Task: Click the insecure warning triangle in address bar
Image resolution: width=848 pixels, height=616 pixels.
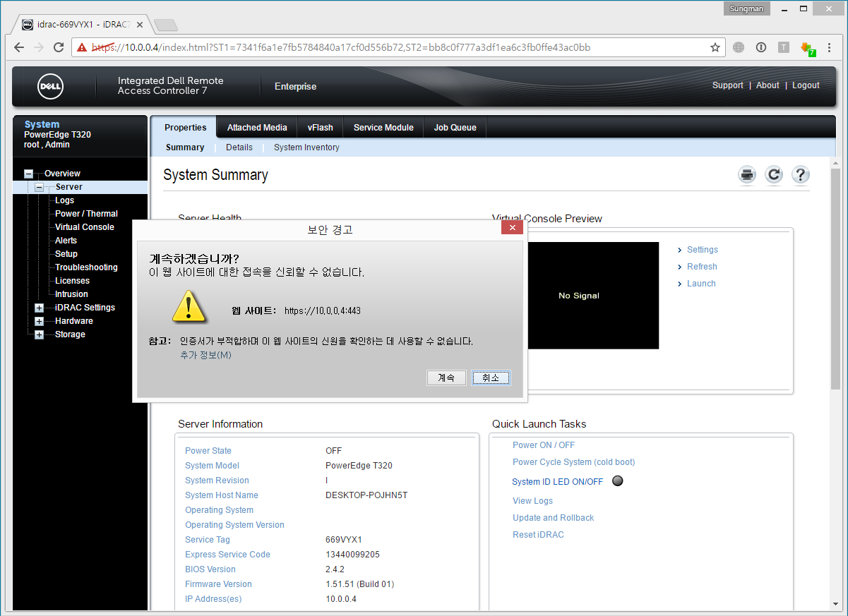Action: click(83, 47)
